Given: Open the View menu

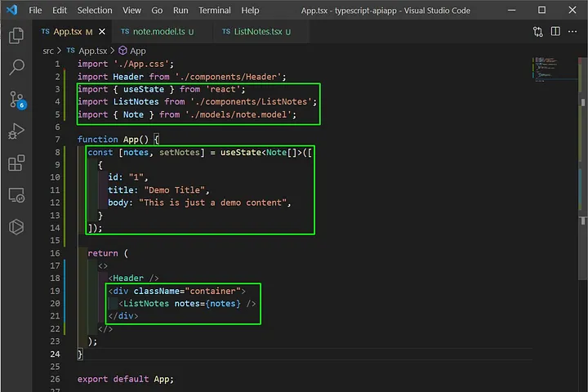Looking at the screenshot, I should point(131,10).
